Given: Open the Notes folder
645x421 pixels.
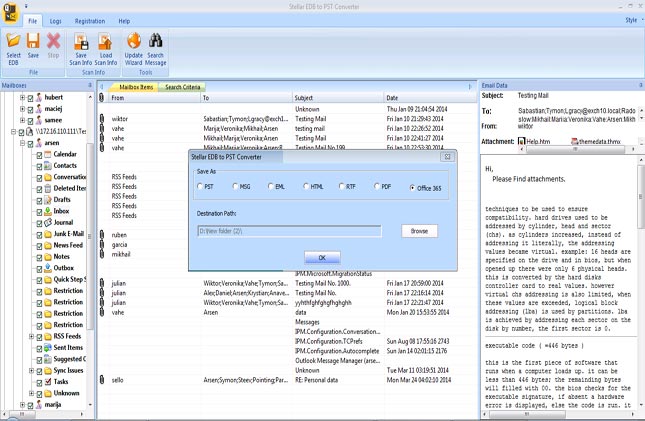Looking at the screenshot, I should 61,256.
